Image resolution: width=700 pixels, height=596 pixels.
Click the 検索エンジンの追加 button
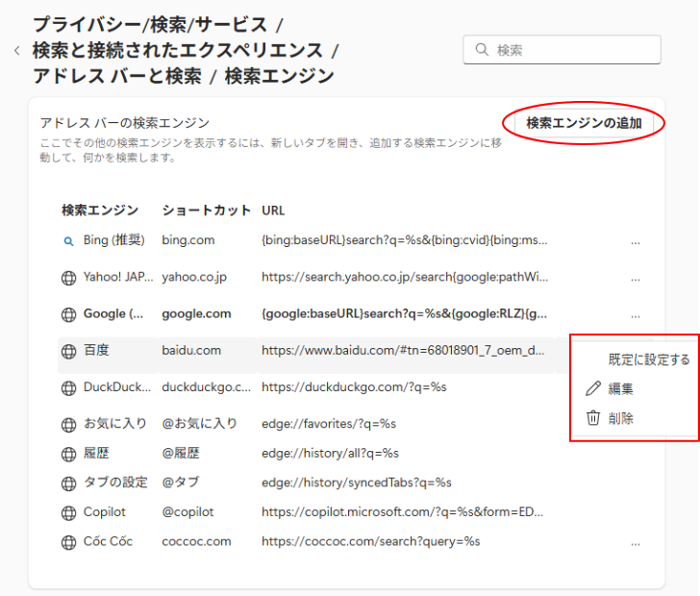(584, 123)
